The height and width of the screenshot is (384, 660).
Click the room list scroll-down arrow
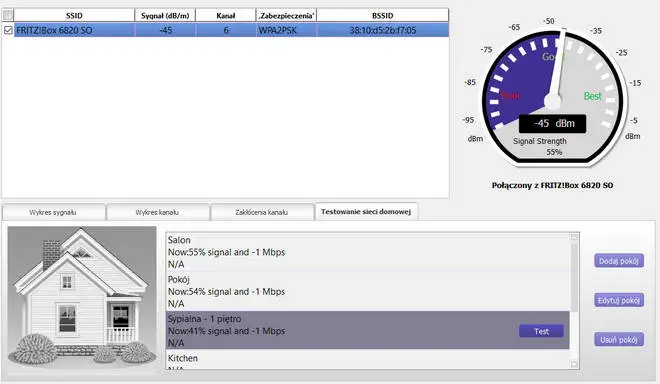pos(574,364)
